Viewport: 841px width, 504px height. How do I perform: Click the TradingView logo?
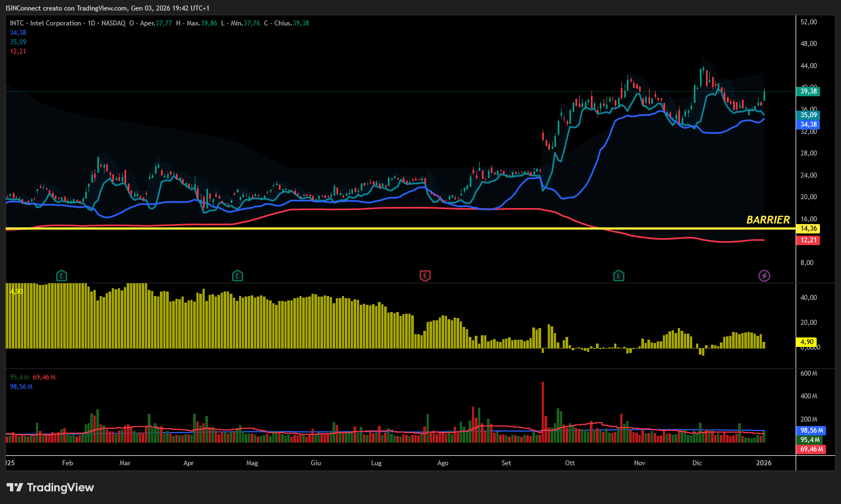click(x=50, y=487)
